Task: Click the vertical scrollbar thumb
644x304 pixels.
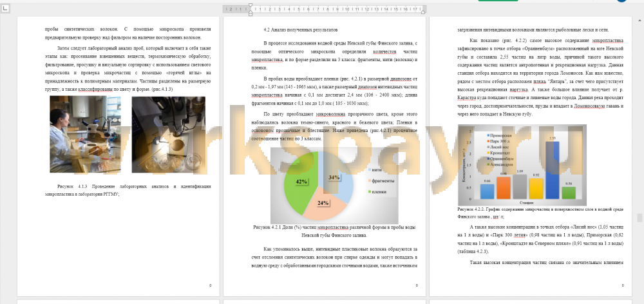Action: coord(639,218)
